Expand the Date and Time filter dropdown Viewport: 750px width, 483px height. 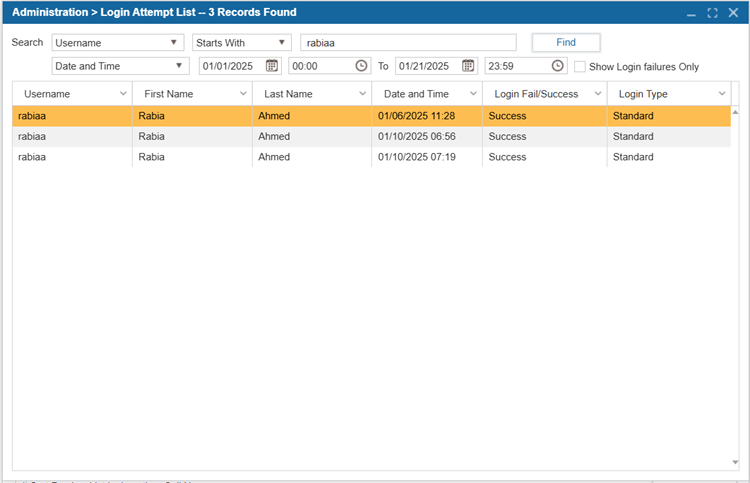pos(179,66)
